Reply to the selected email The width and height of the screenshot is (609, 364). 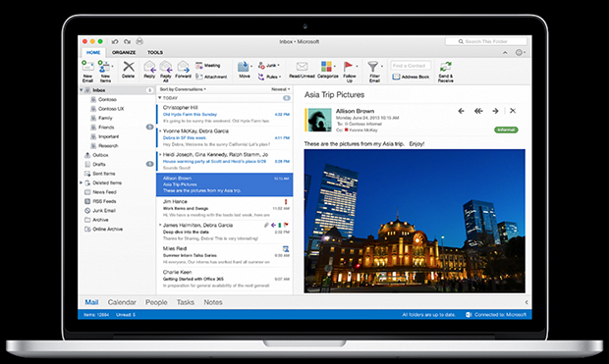pyautogui.click(x=149, y=70)
